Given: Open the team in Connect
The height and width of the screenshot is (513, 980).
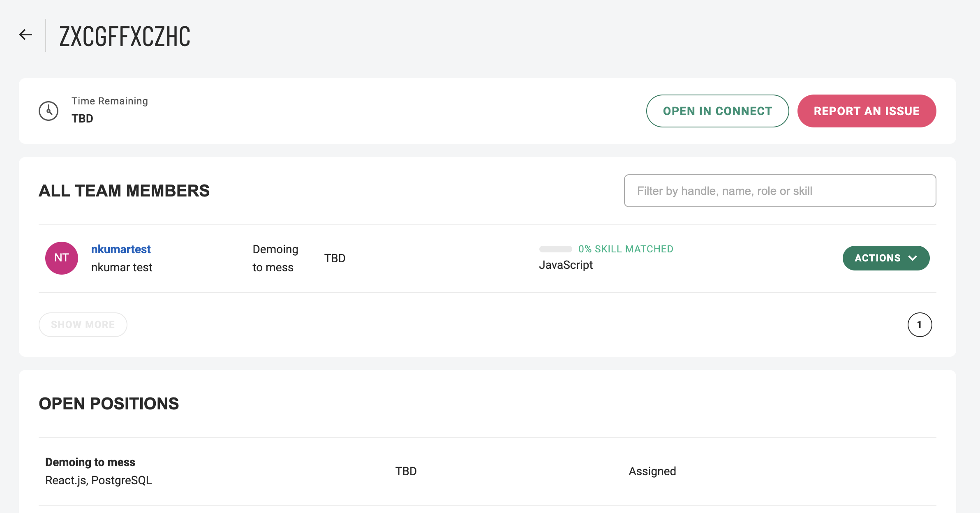Looking at the screenshot, I should (717, 111).
